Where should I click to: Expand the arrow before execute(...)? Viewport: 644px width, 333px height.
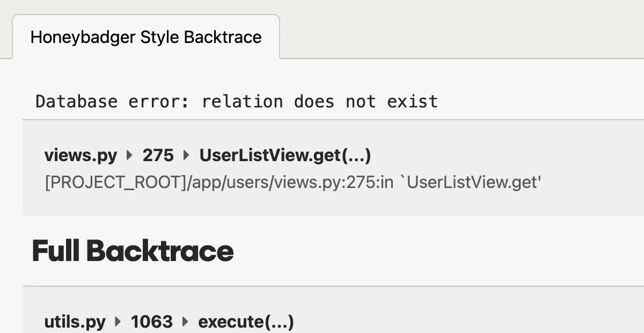(185, 321)
